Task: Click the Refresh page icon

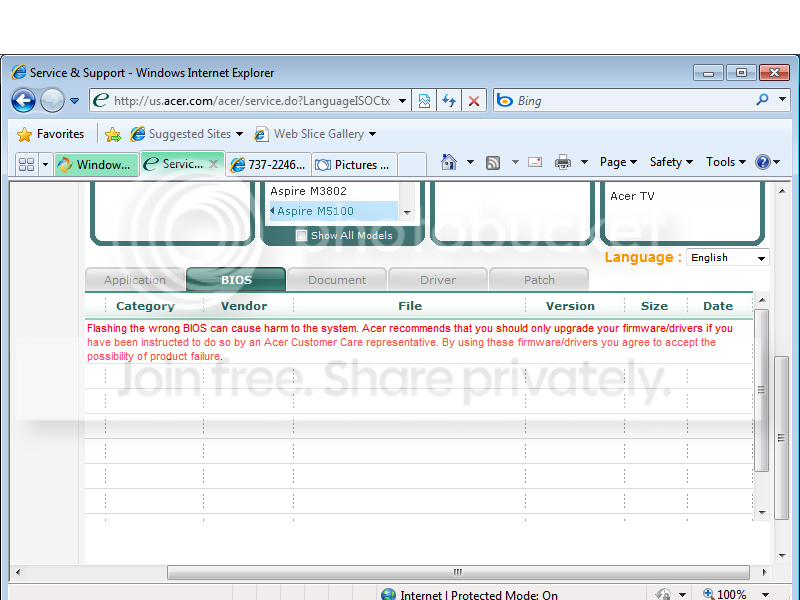Action: pos(449,101)
